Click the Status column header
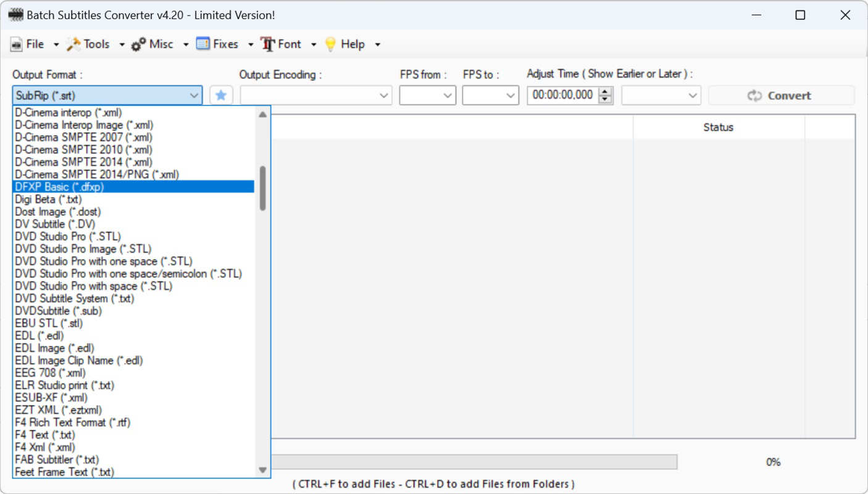868x494 pixels. pyautogui.click(x=719, y=127)
